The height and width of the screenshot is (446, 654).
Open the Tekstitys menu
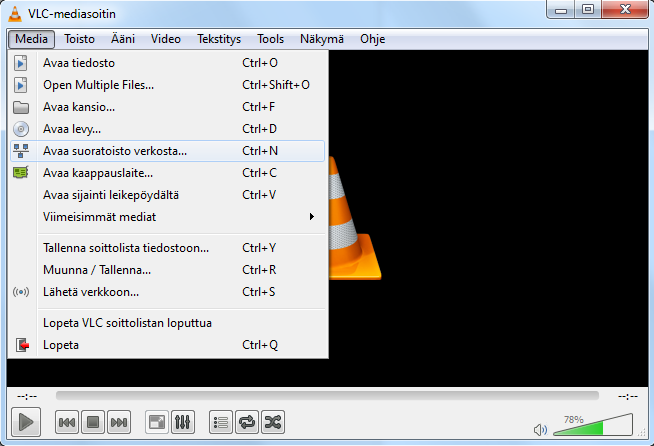point(219,39)
